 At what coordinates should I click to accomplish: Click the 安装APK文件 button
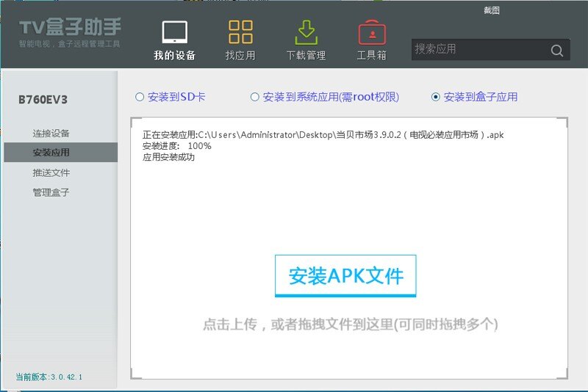(x=345, y=276)
